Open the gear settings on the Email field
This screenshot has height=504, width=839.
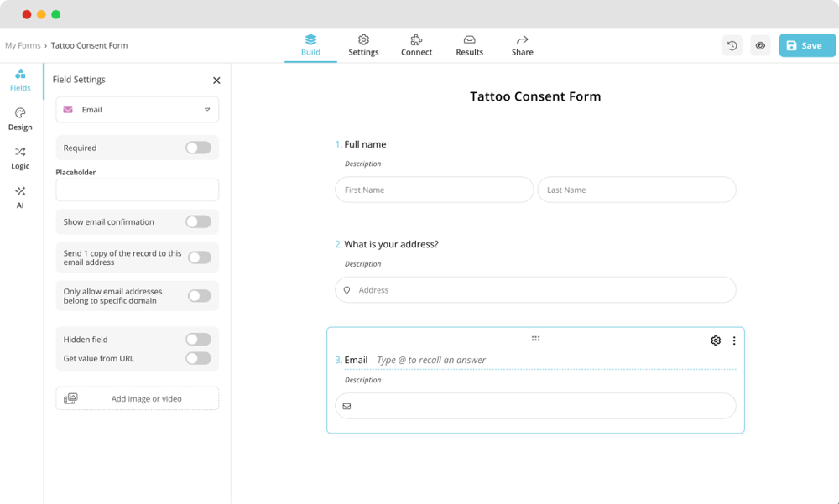(715, 340)
